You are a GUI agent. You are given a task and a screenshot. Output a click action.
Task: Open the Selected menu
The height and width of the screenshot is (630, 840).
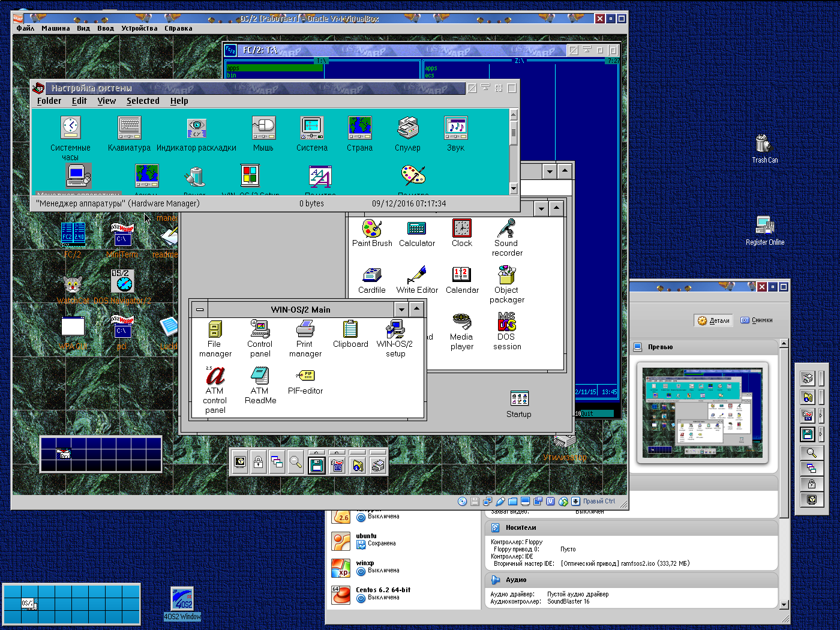(x=143, y=101)
